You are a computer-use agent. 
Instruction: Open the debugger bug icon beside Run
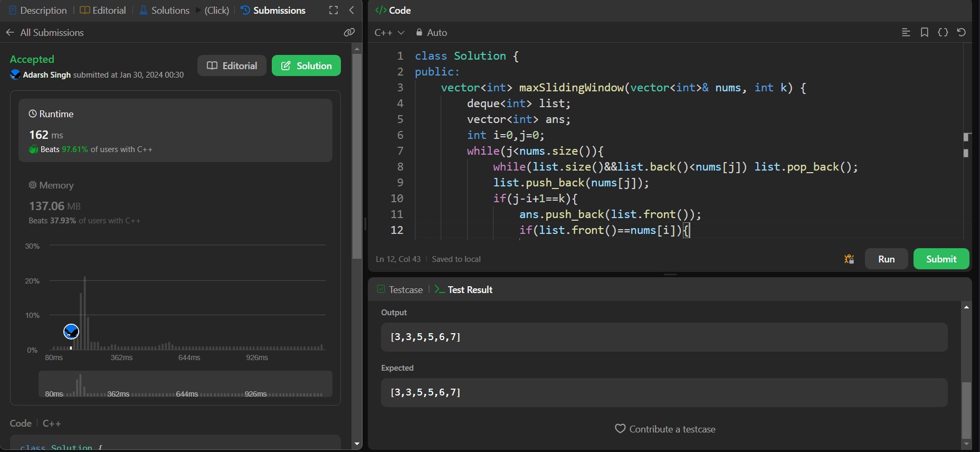click(x=849, y=259)
